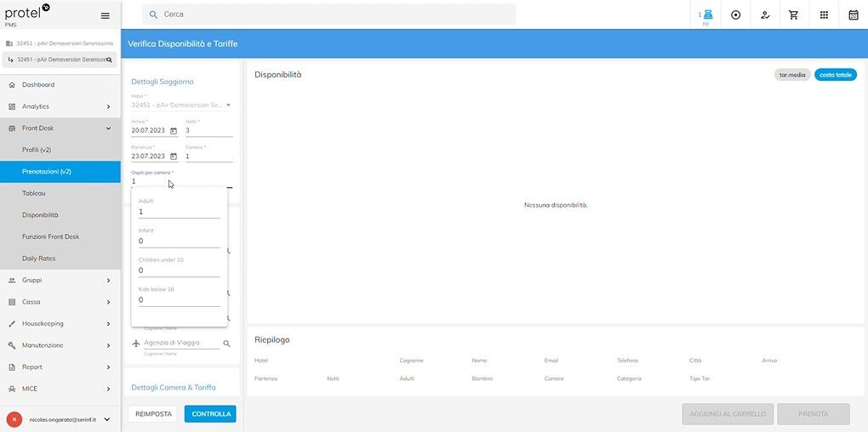
Task: Toggle the tar.media pricing view
Action: coord(792,75)
